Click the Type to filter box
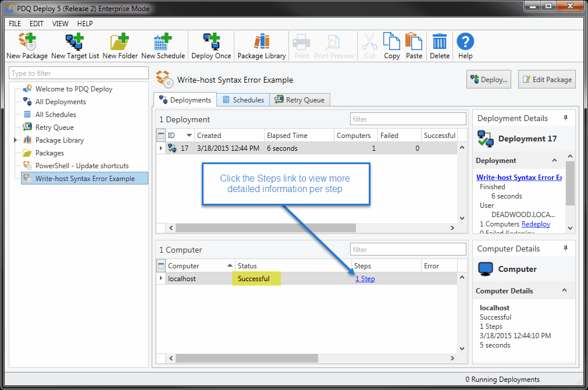Screen dimensions: 588x390 [x=79, y=73]
